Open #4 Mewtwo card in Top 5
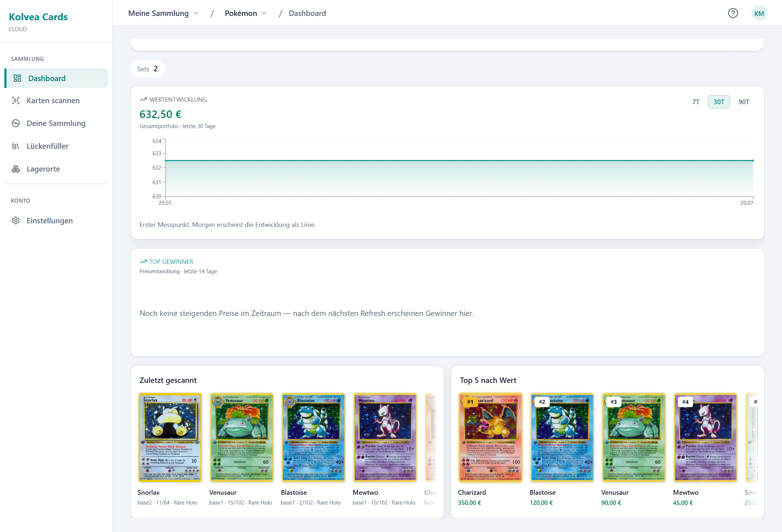782x532 pixels. click(x=705, y=438)
